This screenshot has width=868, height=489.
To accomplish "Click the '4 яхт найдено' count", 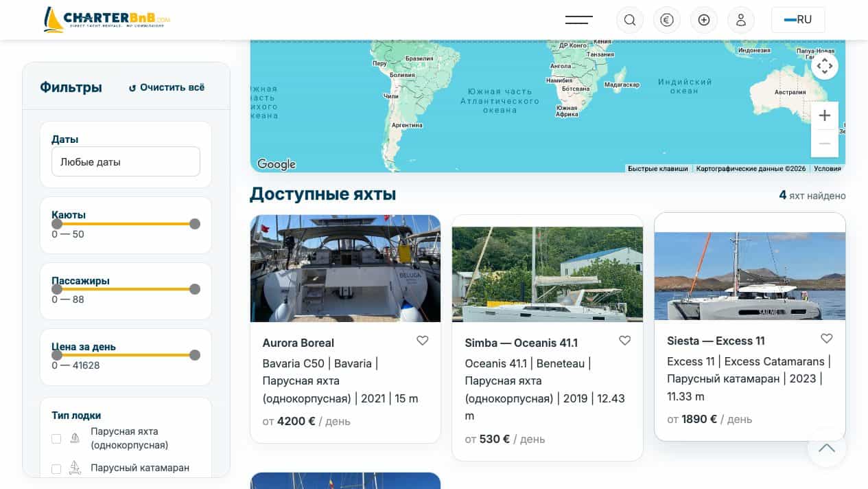I will (x=812, y=196).
